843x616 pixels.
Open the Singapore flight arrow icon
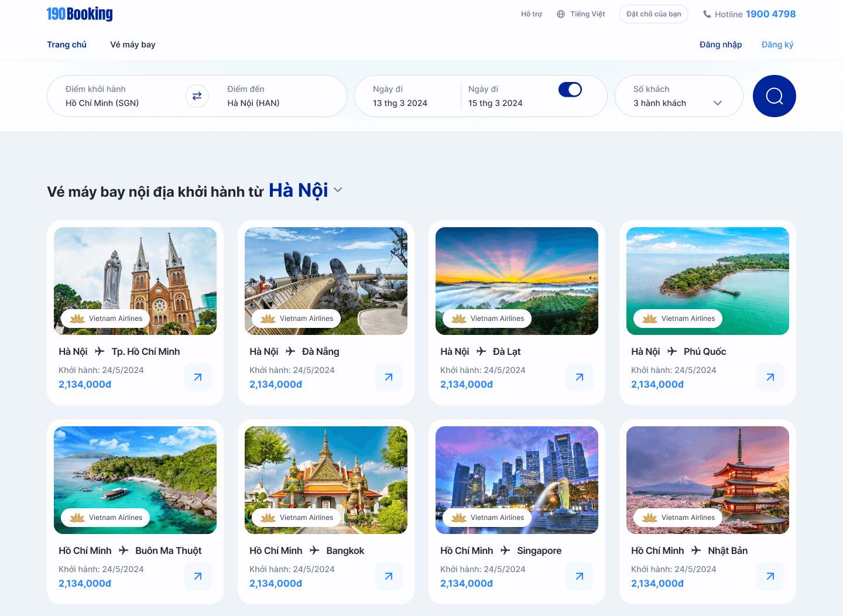pyautogui.click(x=580, y=576)
